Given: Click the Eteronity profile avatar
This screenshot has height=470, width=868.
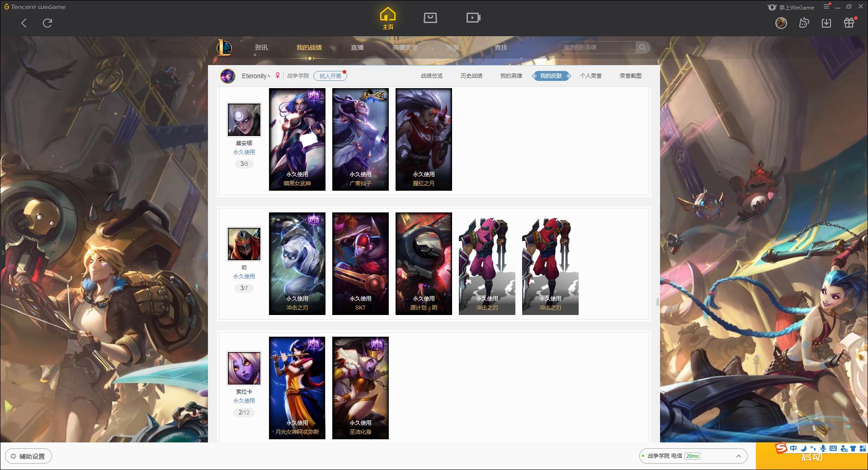Looking at the screenshot, I should click(228, 76).
